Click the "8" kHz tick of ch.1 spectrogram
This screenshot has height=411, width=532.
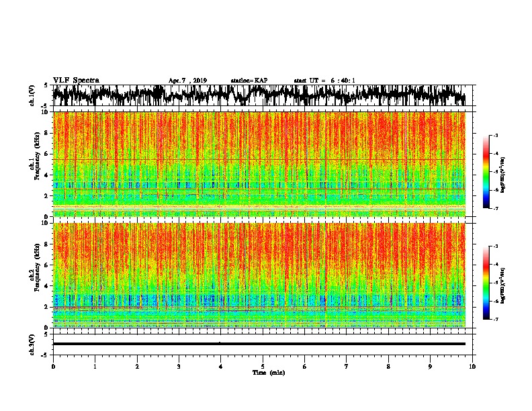click(x=47, y=133)
